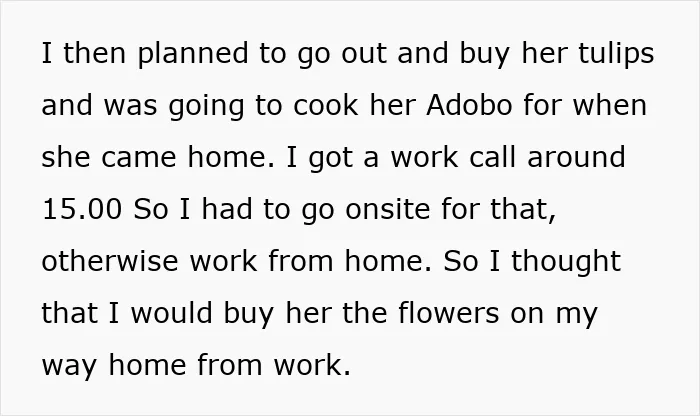Click the word "Adobo" in the text
Viewport: 700px width, 416px height.
click(x=469, y=105)
